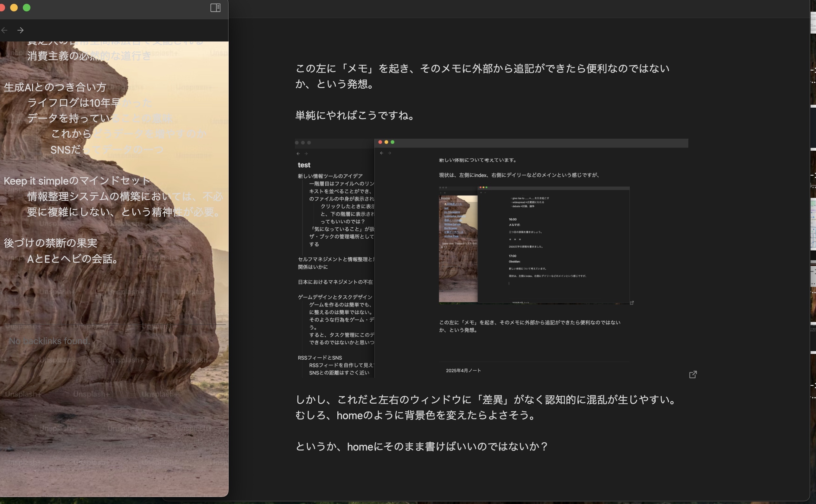This screenshot has width=816, height=504.
Task: Open the Big Browser link
Action: coord(451,228)
